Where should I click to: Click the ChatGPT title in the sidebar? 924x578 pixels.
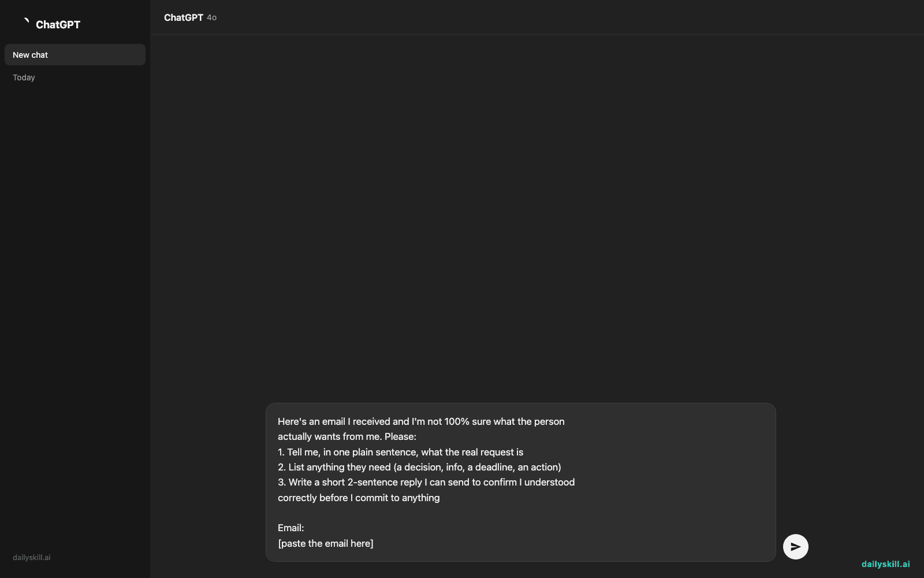(58, 24)
